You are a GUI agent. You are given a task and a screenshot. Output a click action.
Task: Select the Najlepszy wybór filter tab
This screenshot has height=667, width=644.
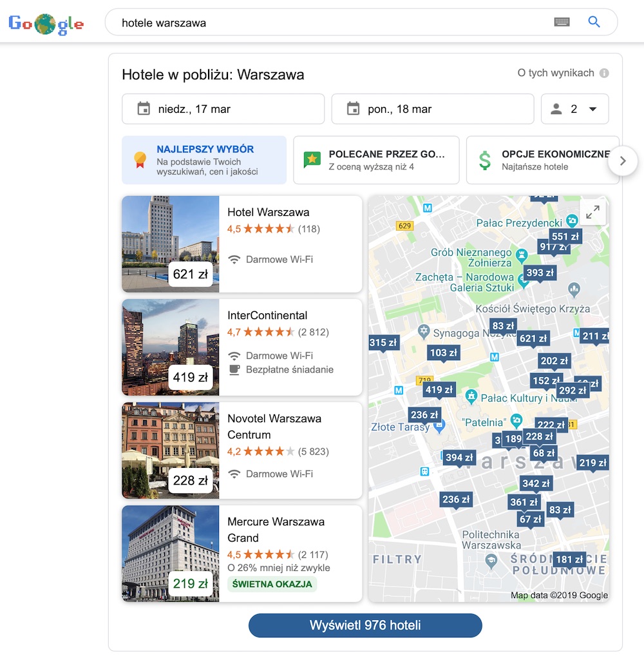tap(204, 160)
